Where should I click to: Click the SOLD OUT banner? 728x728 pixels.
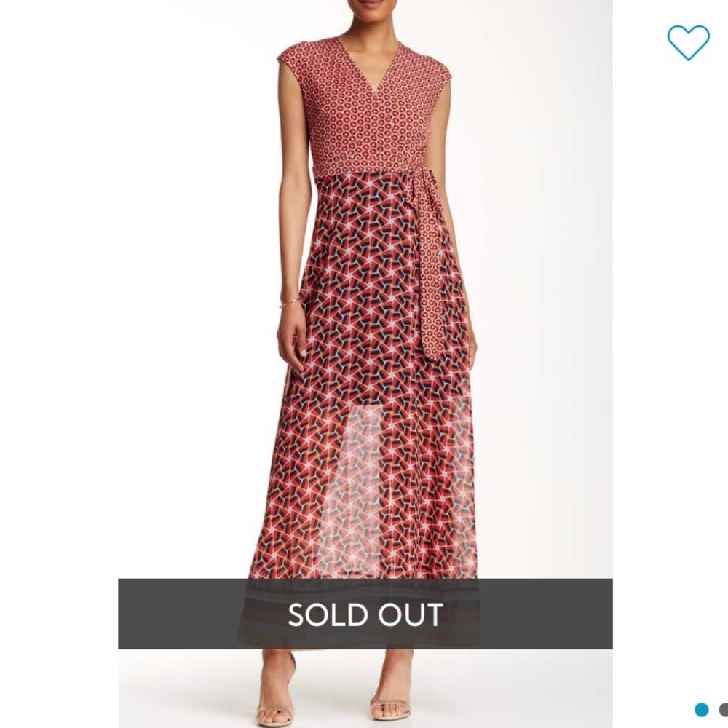365,613
